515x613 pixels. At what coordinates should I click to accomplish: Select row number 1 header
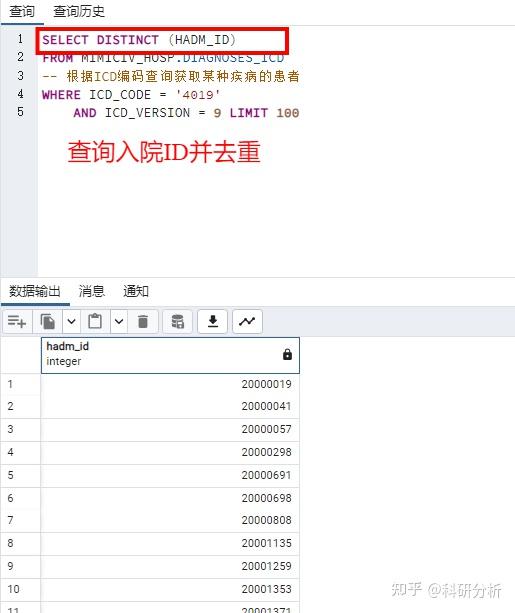(20, 384)
